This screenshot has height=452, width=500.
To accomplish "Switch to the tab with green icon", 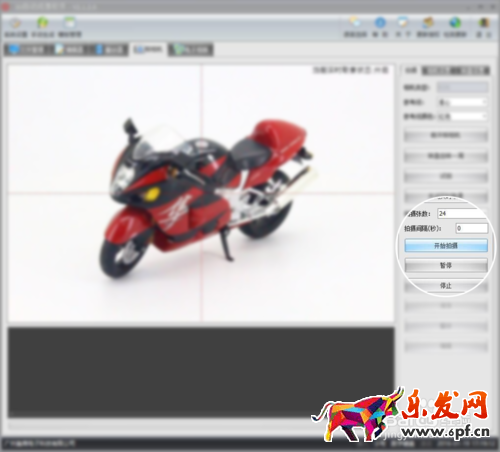I will pyautogui.click(x=191, y=50).
